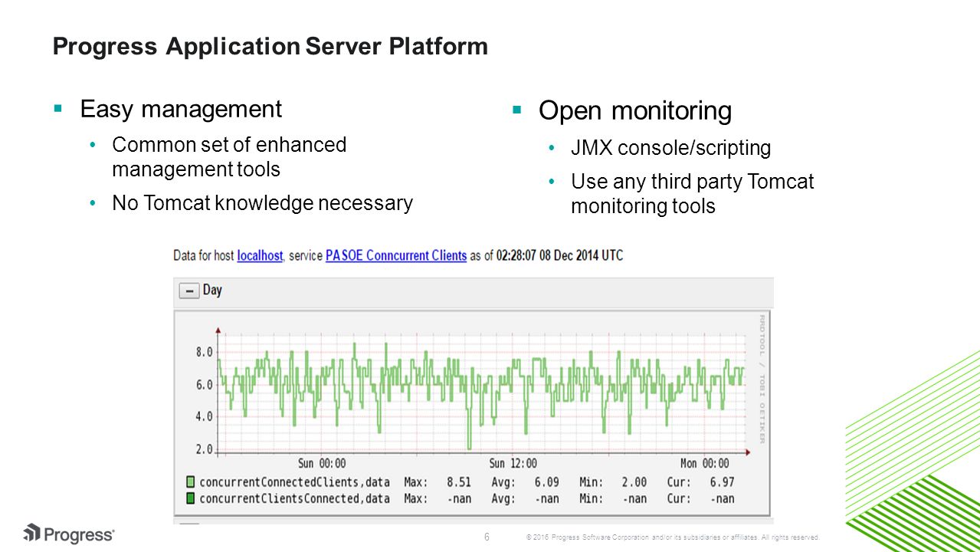Click the Cur value 6.97

[x=722, y=482]
